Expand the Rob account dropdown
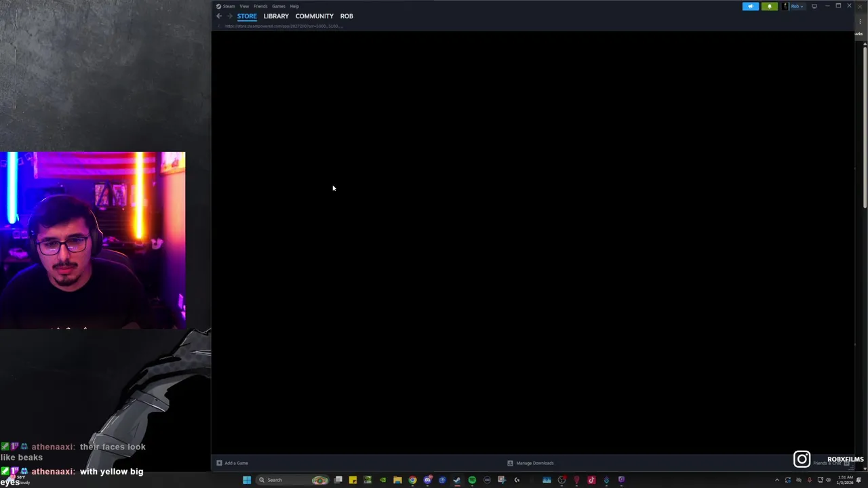868x488 pixels. (797, 6)
